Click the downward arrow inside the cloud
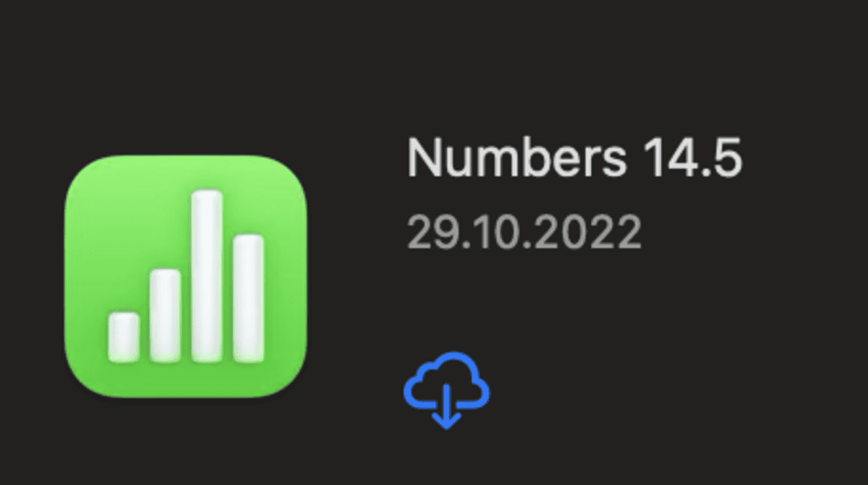Image resolution: width=868 pixels, height=485 pixels. click(x=446, y=407)
